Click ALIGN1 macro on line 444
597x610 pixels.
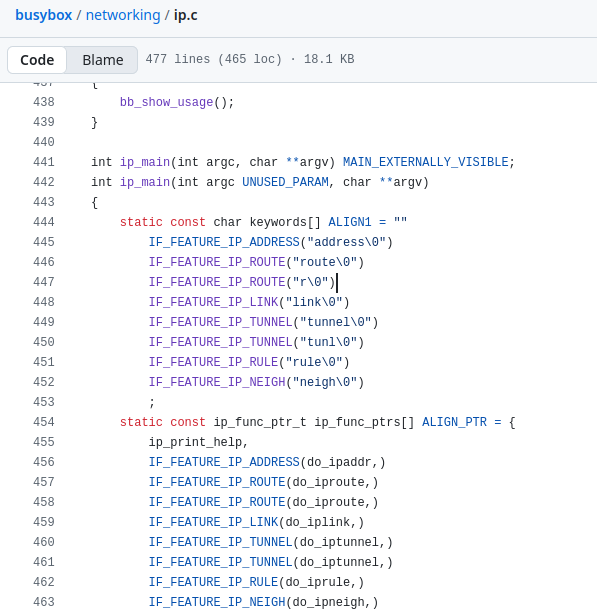click(350, 222)
